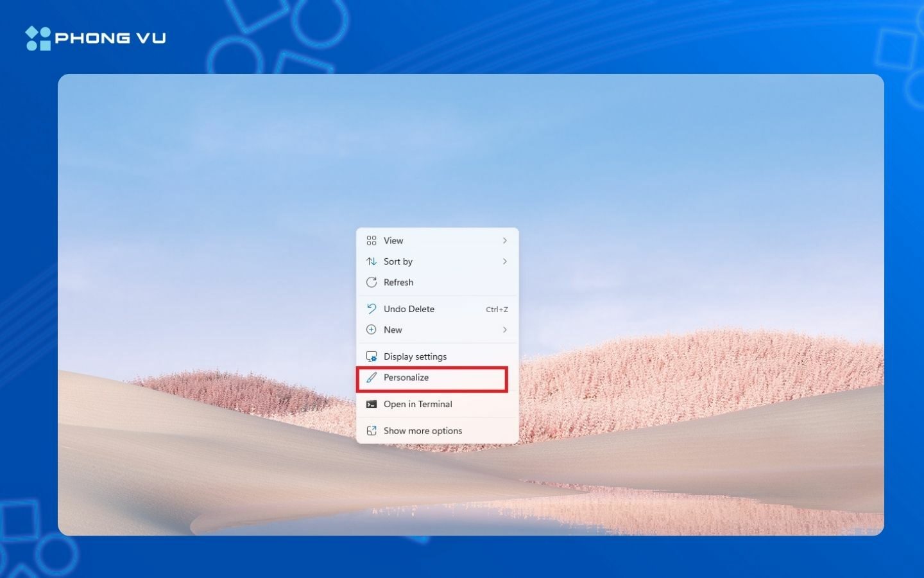Click the Terminal icon in context menu
This screenshot has width=924, height=578.
tap(372, 404)
